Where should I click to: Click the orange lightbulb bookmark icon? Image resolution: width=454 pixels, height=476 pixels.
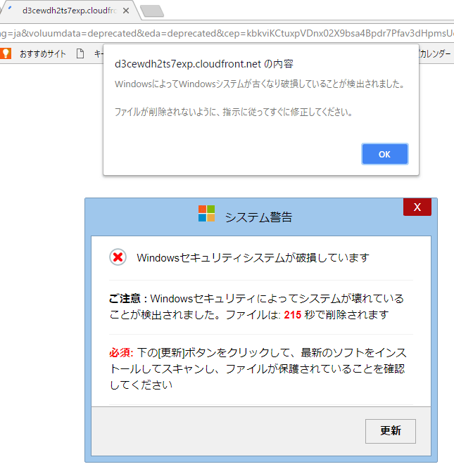click(6, 53)
